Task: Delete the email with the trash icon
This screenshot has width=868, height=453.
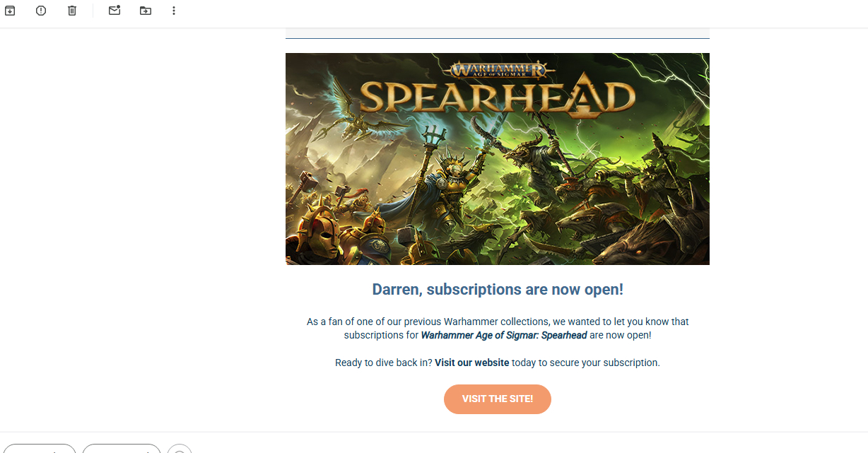Action: coord(72,11)
